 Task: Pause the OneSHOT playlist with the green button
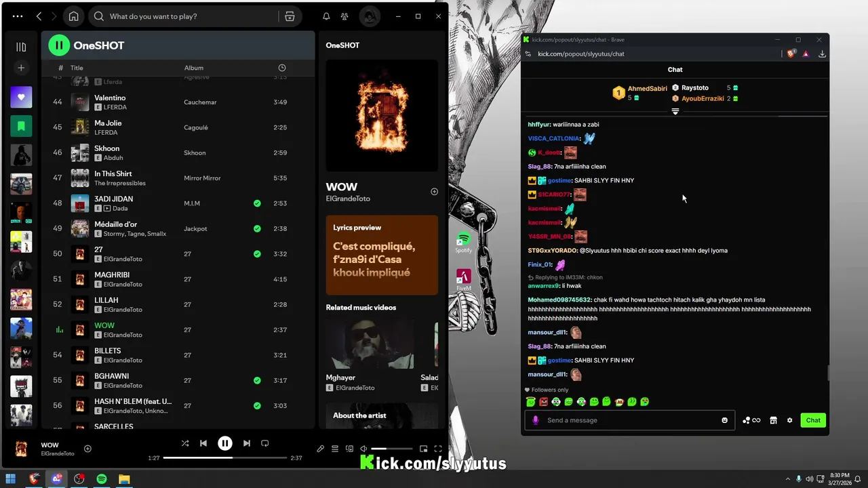tap(59, 45)
